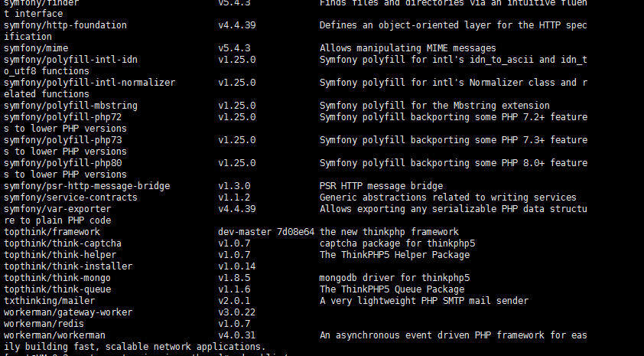Select workerman/workerman package name
This screenshot has width=644, height=356.
coord(54,336)
